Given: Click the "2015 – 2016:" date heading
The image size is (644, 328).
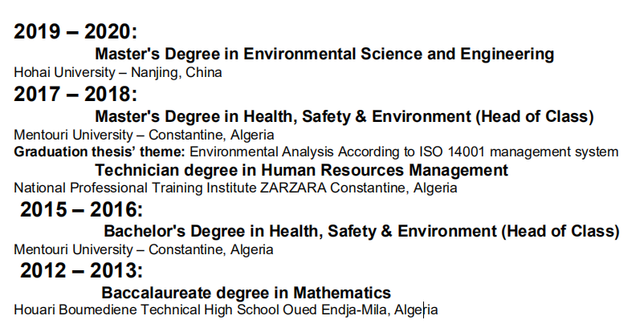Looking at the screenshot, I should (81, 209).
